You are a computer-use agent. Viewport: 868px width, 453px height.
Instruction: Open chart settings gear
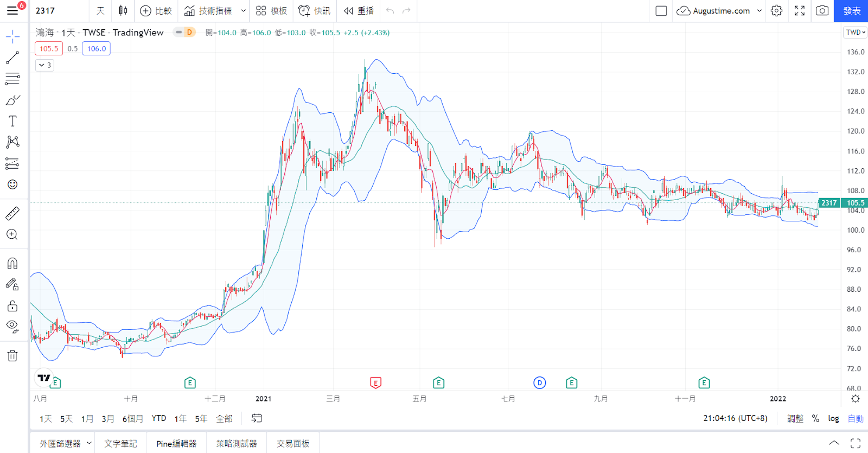tap(777, 11)
